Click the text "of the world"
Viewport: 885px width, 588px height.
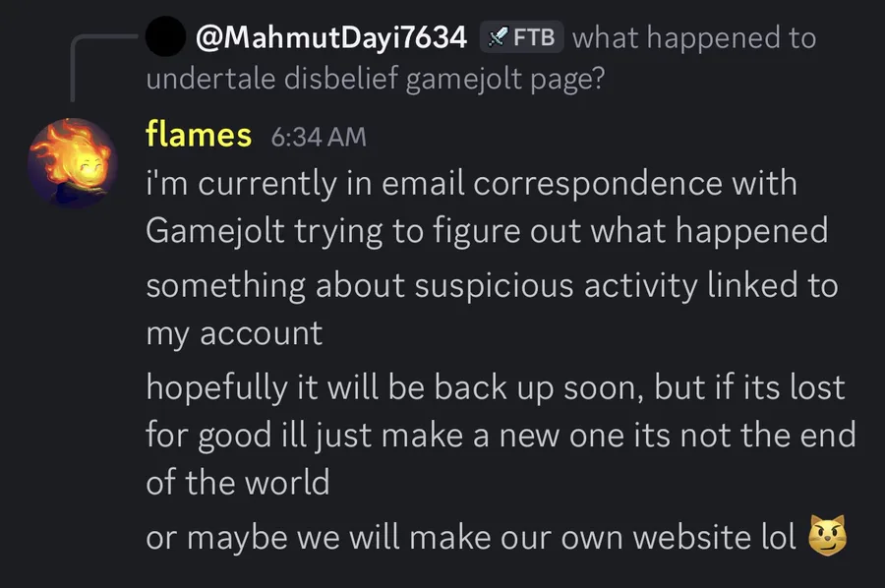click(237, 482)
